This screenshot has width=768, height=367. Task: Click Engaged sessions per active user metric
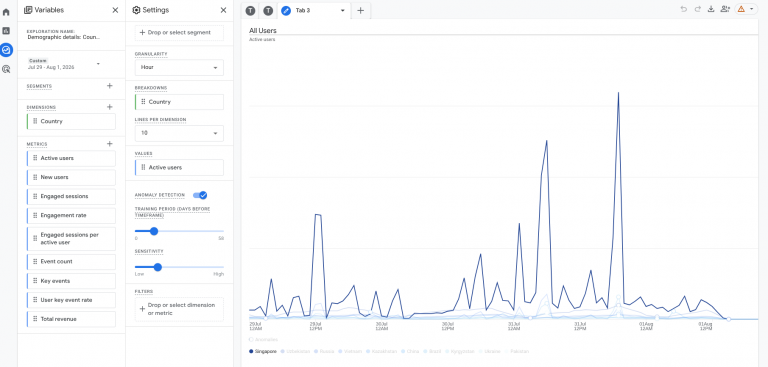tap(72, 239)
